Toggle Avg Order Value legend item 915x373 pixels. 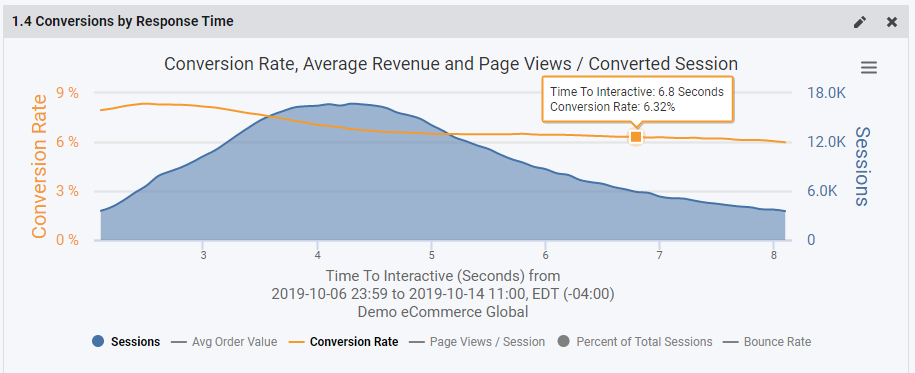click(x=224, y=341)
